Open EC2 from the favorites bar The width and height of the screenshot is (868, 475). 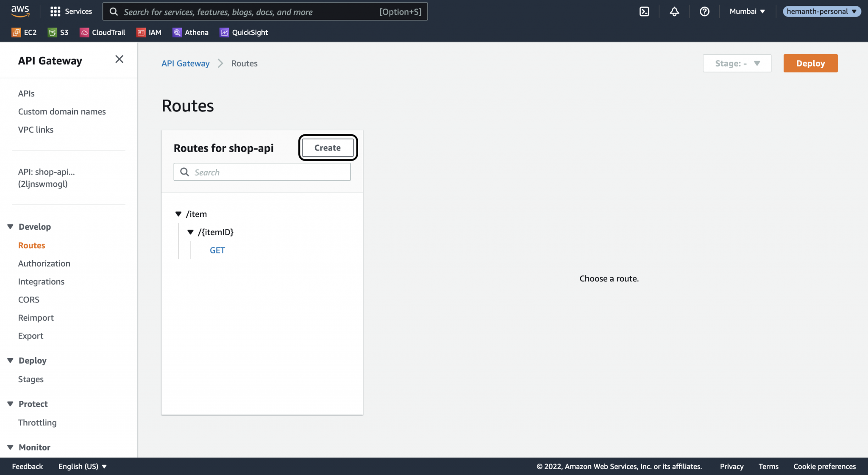[24, 32]
